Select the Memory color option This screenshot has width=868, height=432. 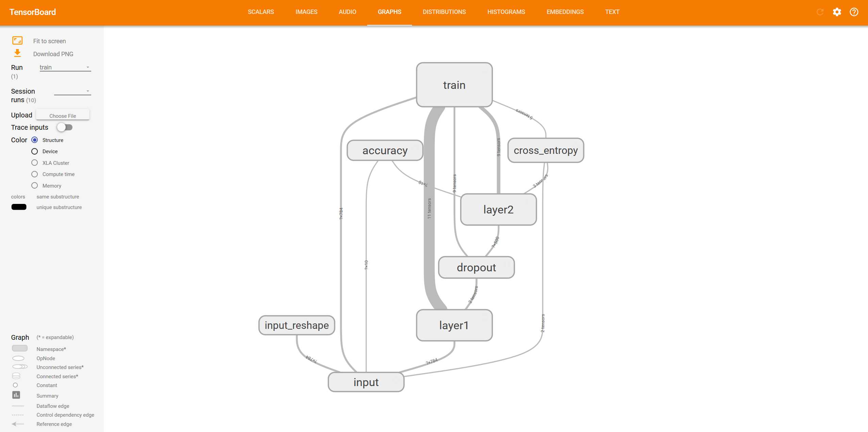34,186
